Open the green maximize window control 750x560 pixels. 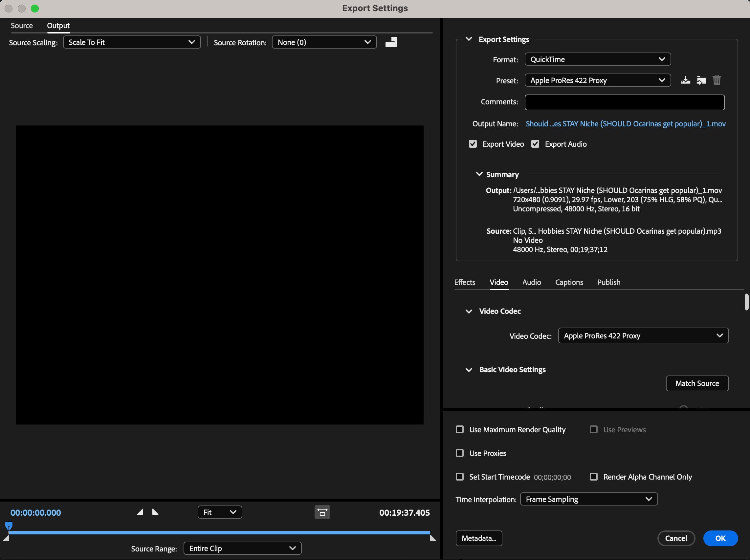click(35, 9)
